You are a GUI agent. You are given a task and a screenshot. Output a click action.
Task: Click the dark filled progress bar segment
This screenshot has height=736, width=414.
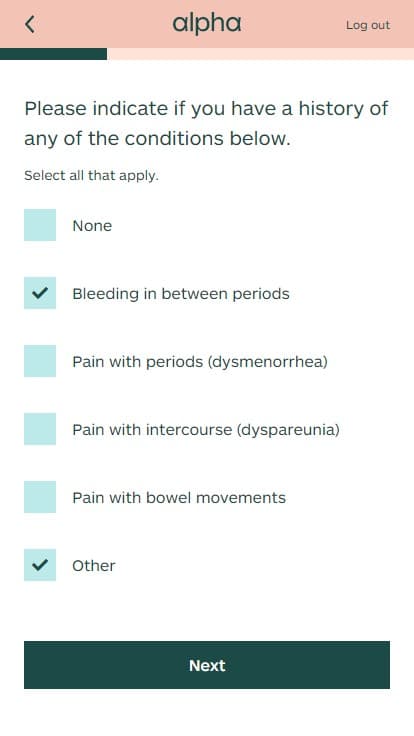[54, 54]
